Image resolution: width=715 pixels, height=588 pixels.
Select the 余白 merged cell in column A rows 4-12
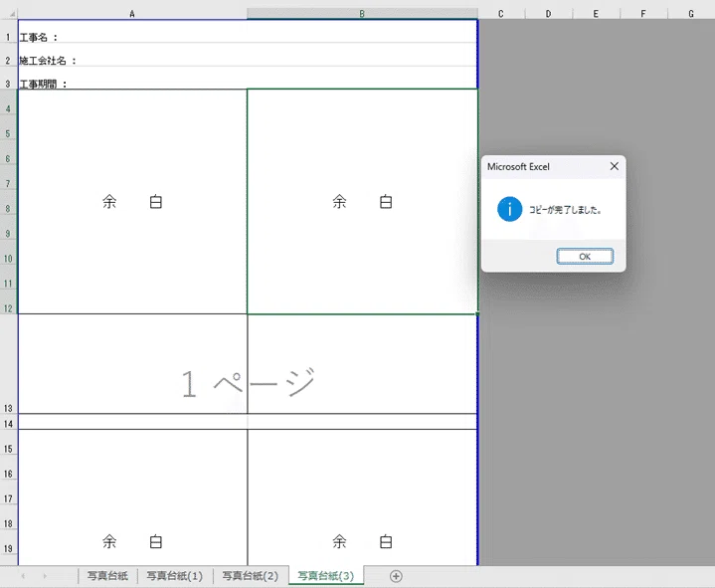[x=132, y=201]
